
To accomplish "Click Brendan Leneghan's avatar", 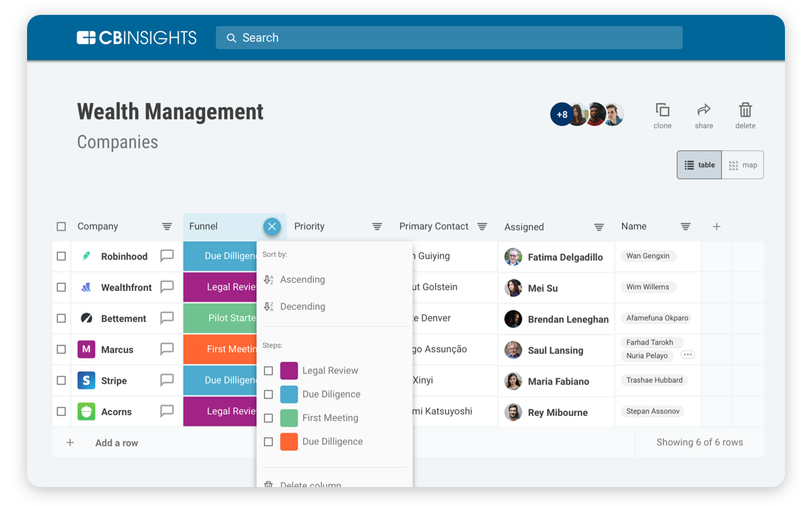I will point(513,319).
